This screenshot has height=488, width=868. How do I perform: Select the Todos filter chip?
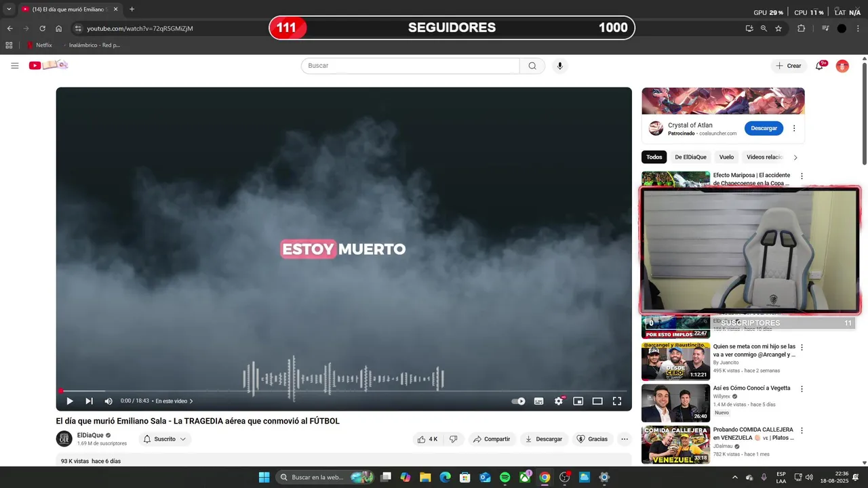tap(654, 157)
